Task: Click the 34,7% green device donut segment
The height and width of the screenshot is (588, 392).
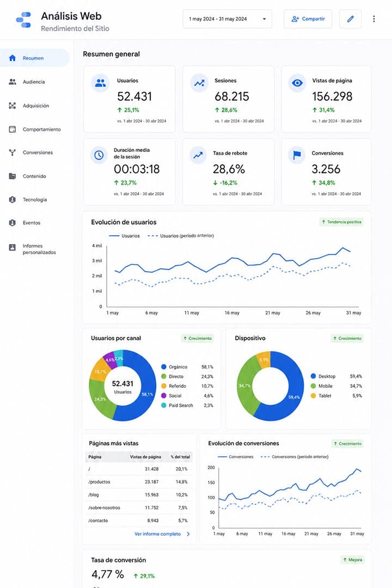Action: coord(244,385)
